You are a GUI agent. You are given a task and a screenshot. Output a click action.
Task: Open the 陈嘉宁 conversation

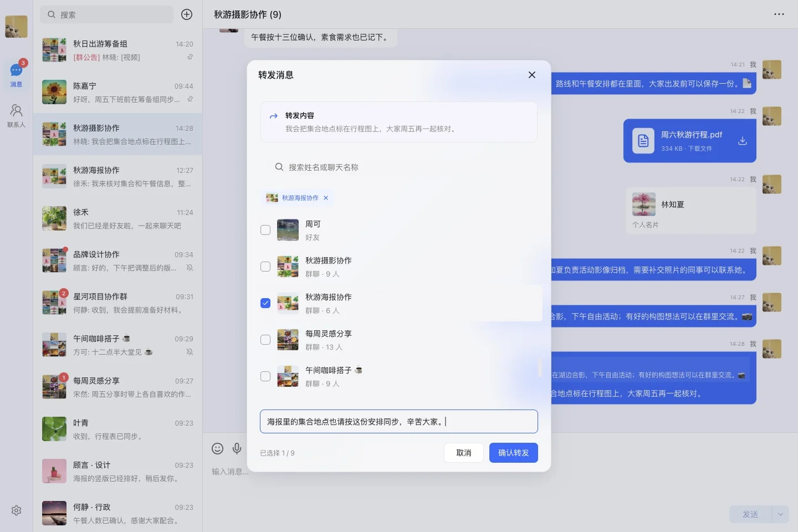[117, 92]
